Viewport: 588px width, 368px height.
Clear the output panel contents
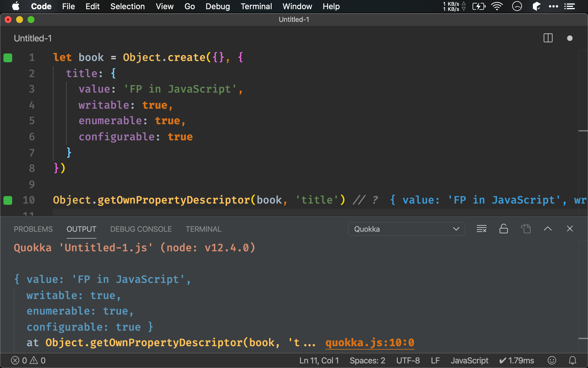[x=481, y=229]
